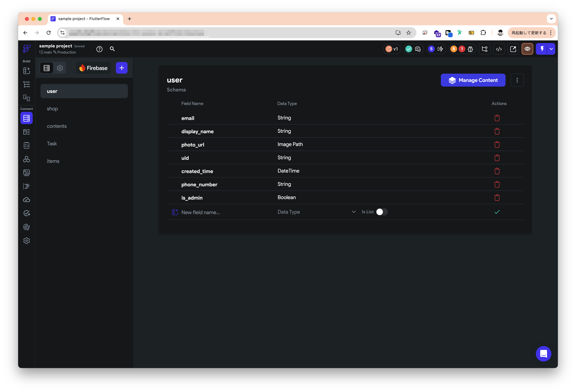Select the shop collection
576x392 pixels.
(x=52, y=109)
